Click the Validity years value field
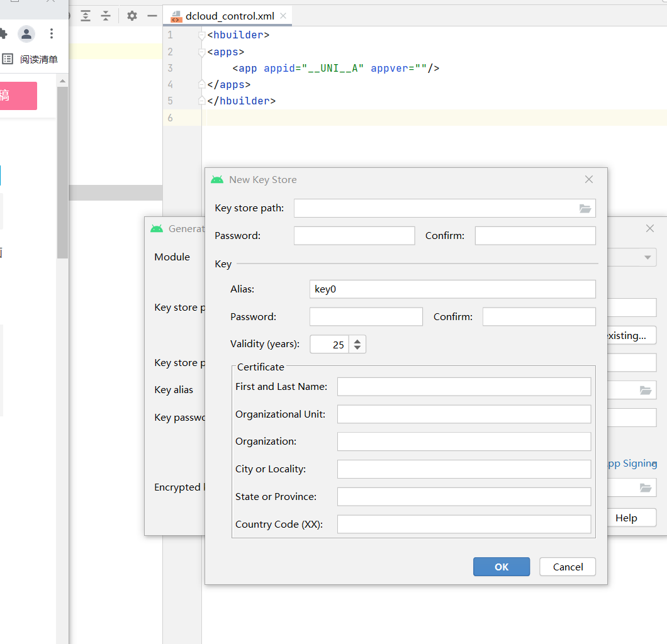 click(329, 344)
